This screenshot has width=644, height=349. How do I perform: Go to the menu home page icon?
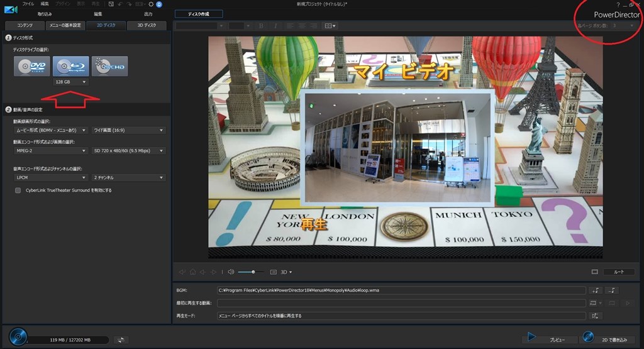pos(192,272)
